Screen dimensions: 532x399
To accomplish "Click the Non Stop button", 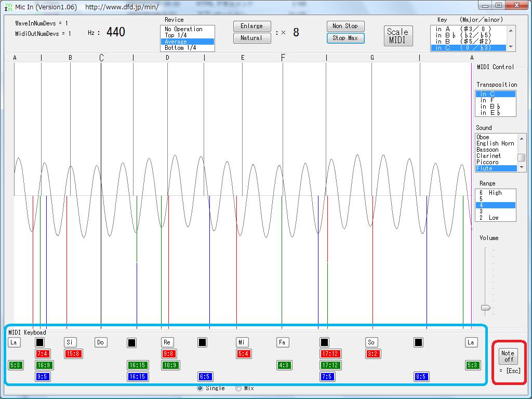I will click(x=345, y=26).
